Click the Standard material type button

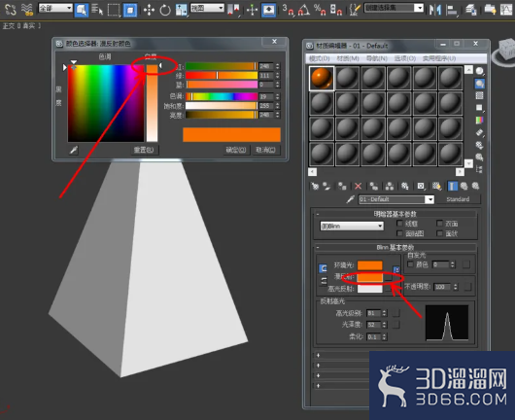(458, 199)
